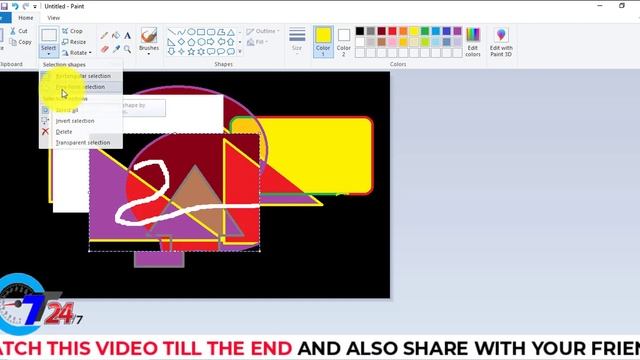Pick the black color swatch
This screenshot has width=640, height=360.
point(360,31)
